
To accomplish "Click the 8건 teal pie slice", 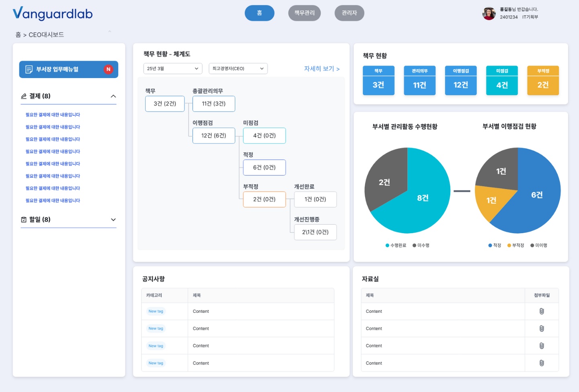I will point(422,198).
